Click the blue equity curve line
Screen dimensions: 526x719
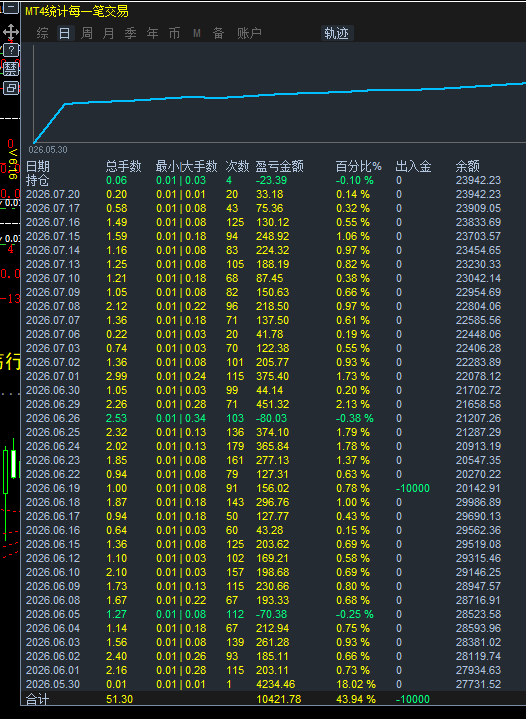(280, 94)
